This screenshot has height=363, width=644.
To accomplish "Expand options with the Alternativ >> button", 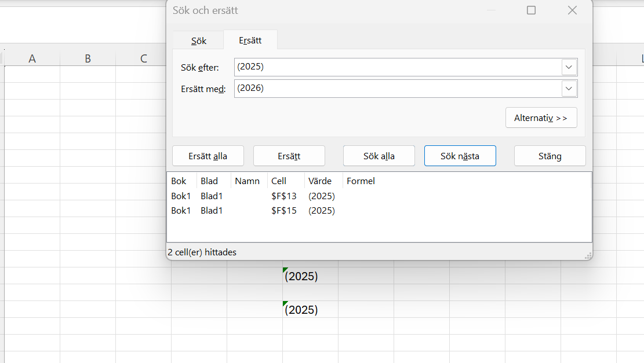I will (x=541, y=118).
